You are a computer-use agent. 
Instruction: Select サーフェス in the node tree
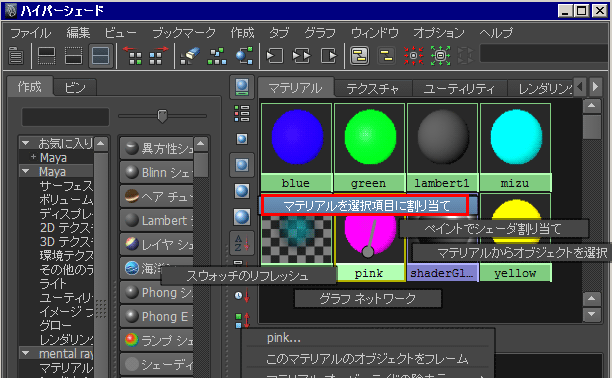click(x=66, y=186)
